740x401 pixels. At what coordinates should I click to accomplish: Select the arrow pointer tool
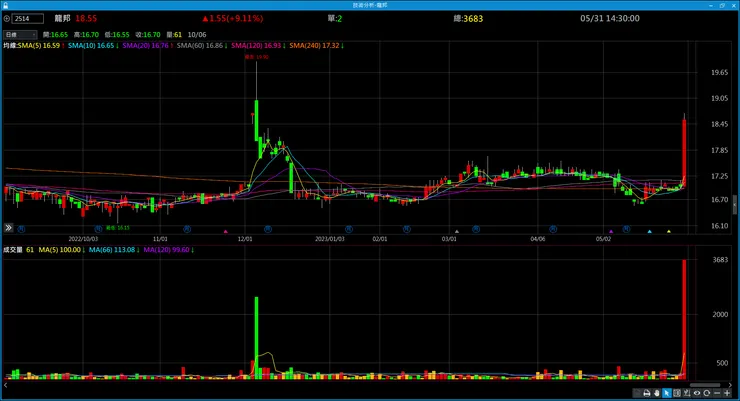pyautogui.click(x=666, y=393)
